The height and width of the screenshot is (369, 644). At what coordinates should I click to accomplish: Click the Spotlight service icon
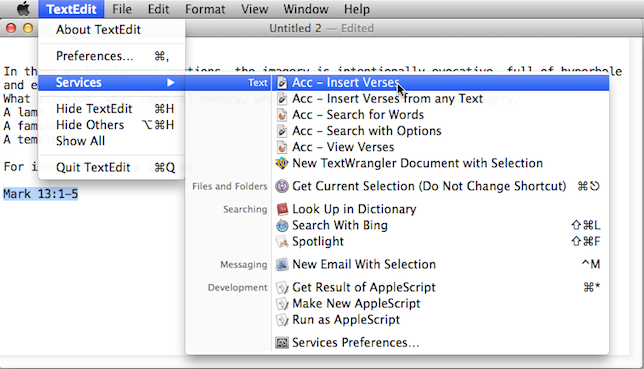tap(282, 242)
